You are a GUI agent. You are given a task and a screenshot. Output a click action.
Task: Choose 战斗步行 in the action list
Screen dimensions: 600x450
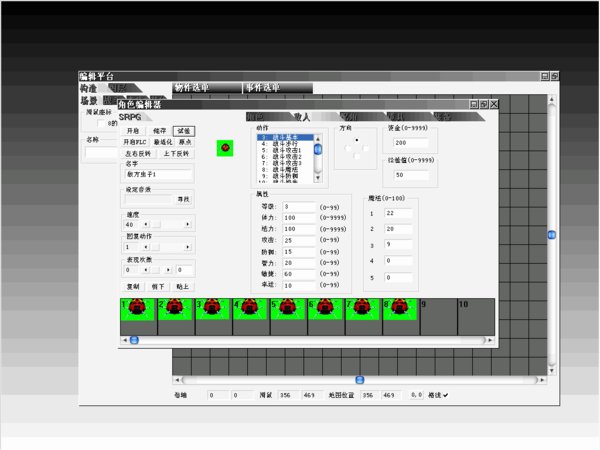284,143
